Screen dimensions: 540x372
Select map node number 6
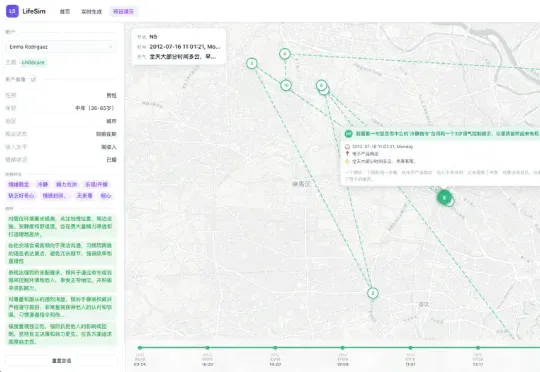[x=321, y=85]
